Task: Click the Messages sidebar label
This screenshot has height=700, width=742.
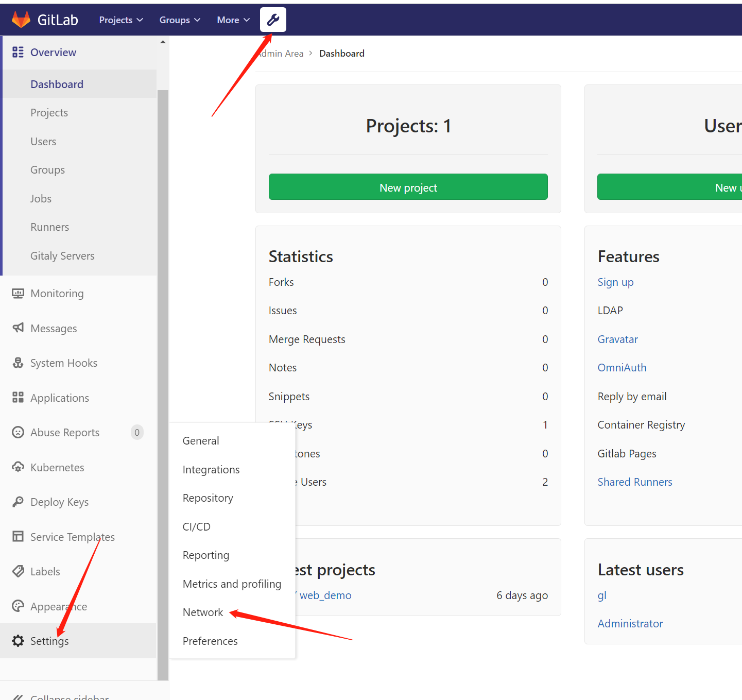Action: (x=54, y=328)
